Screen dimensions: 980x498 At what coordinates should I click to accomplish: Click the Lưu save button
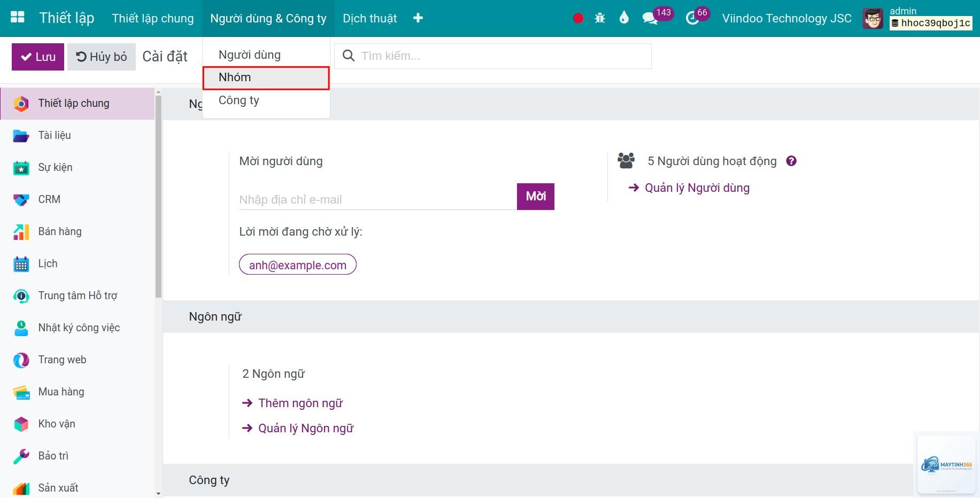tap(38, 57)
